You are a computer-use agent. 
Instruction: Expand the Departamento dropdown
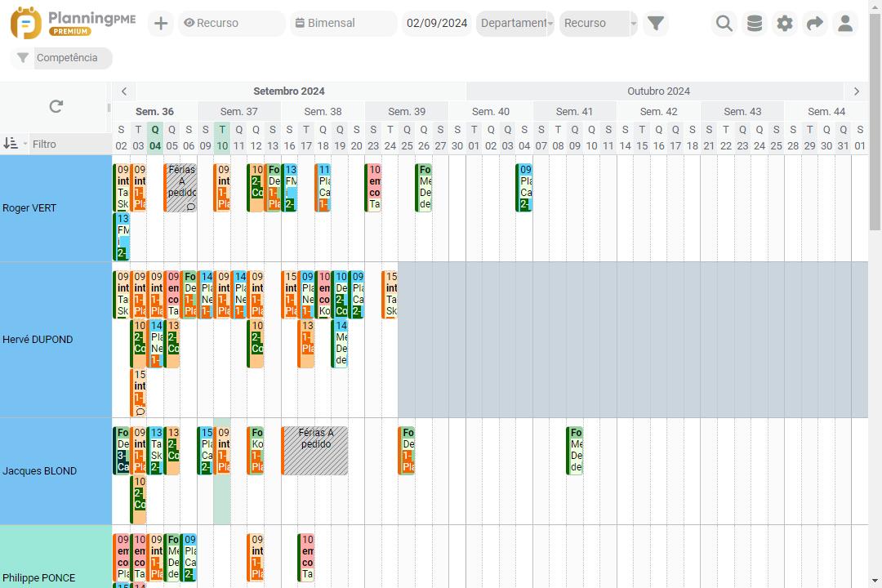(515, 24)
